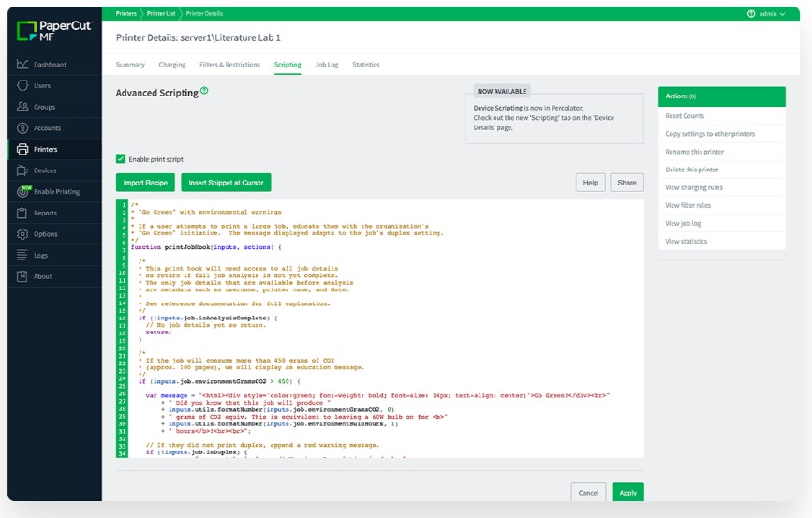Click Reset Counts action link
Image resolution: width=812 pixels, height=518 pixels.
(x=685, y=116)
